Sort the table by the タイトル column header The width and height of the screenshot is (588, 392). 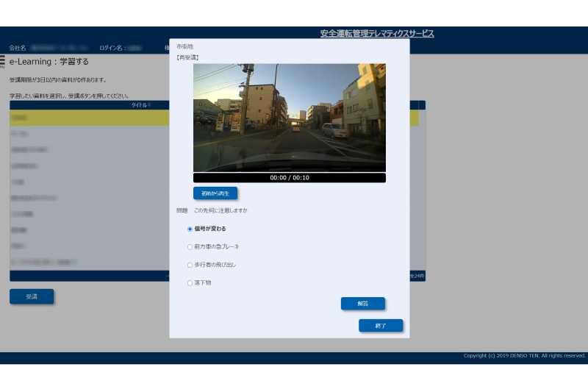[140, 105]
